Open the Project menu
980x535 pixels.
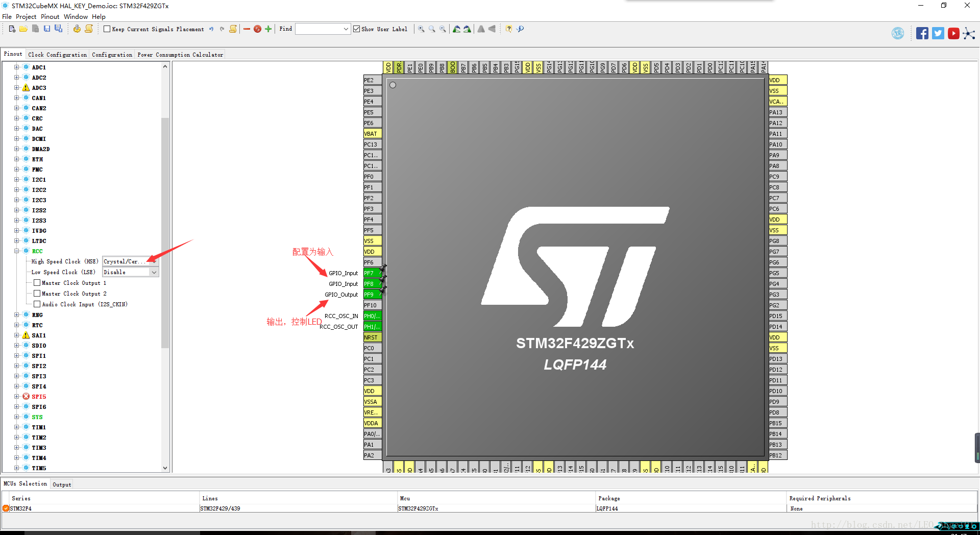pos(26,17)
